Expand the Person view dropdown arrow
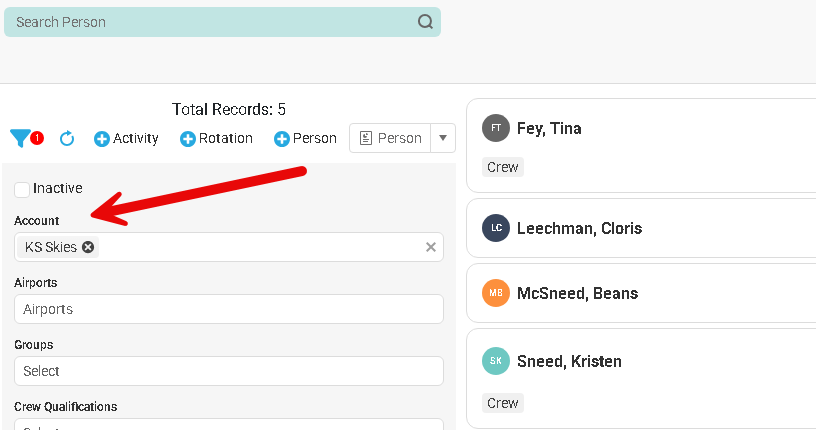 coord(443,138)
